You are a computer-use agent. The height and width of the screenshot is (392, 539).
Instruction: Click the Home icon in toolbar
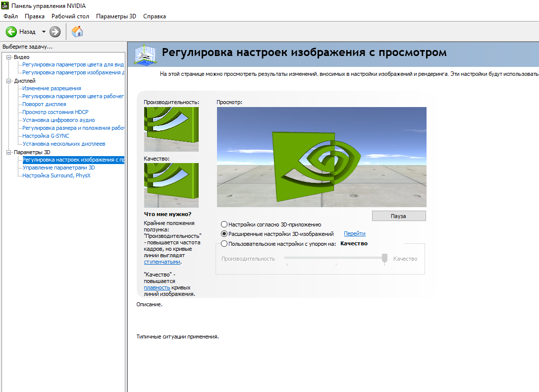pos(77,32)
